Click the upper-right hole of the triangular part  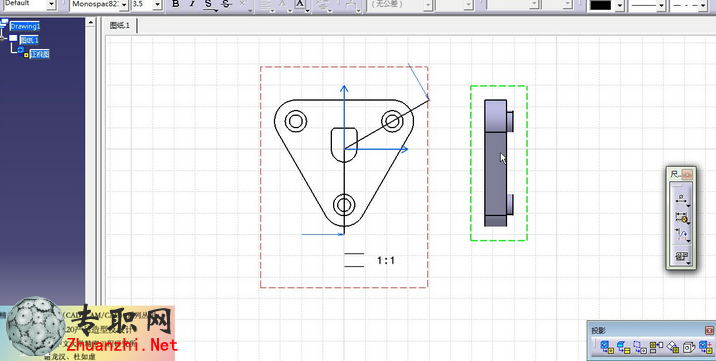point(392,121)
